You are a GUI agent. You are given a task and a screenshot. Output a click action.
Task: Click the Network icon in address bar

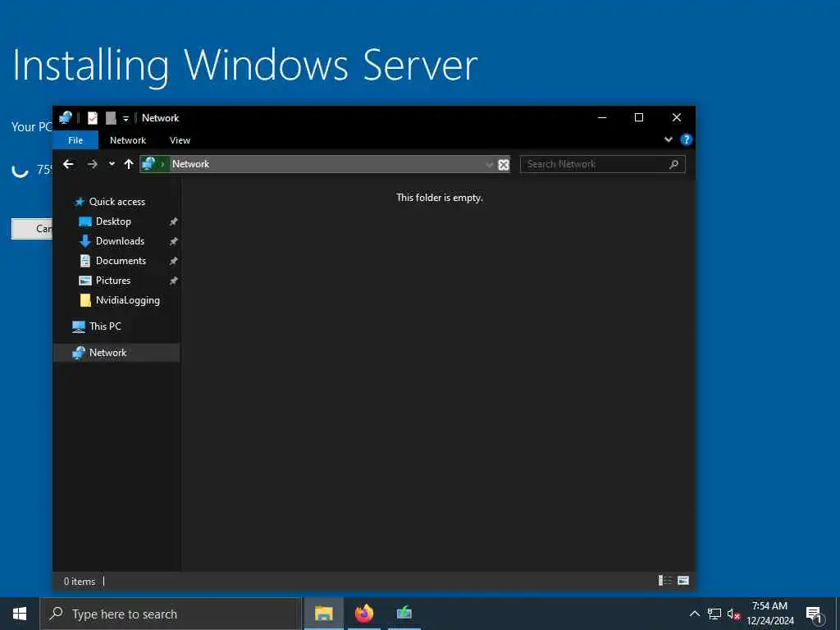point(149,164)
